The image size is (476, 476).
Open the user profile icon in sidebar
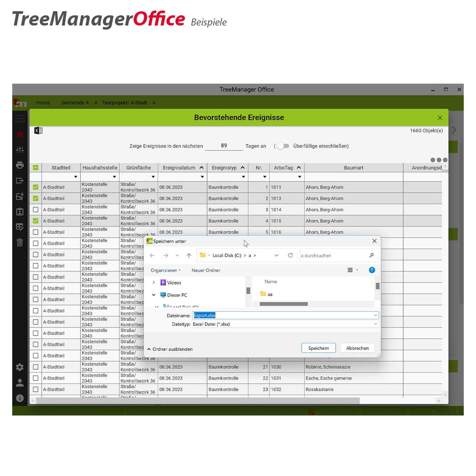tap(20, 383)
